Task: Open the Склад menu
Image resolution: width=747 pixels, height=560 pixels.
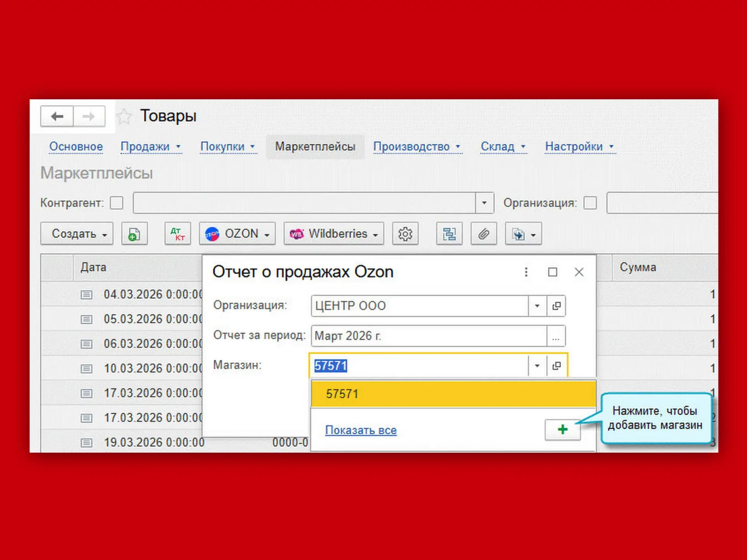Action: tap(503, 147)
